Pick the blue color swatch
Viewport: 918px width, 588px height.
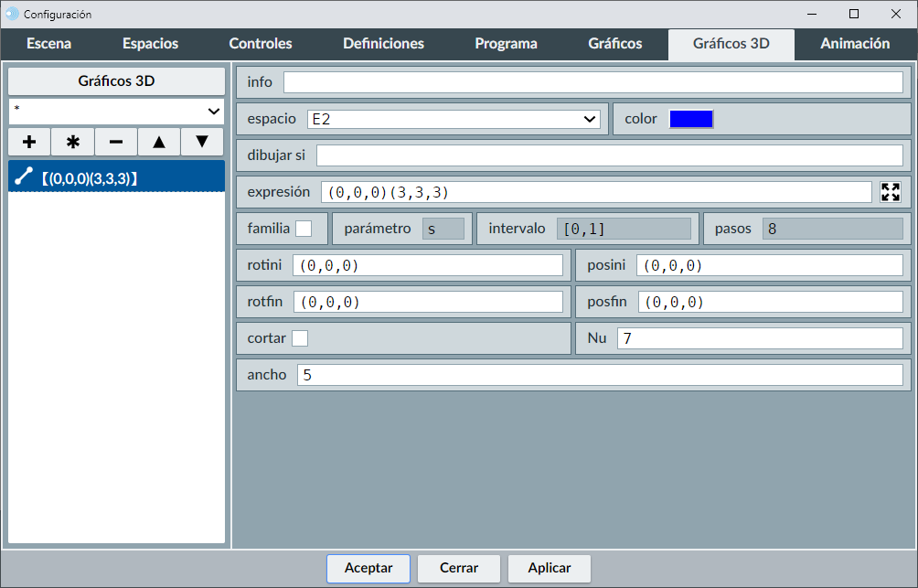tap(690, 119)
